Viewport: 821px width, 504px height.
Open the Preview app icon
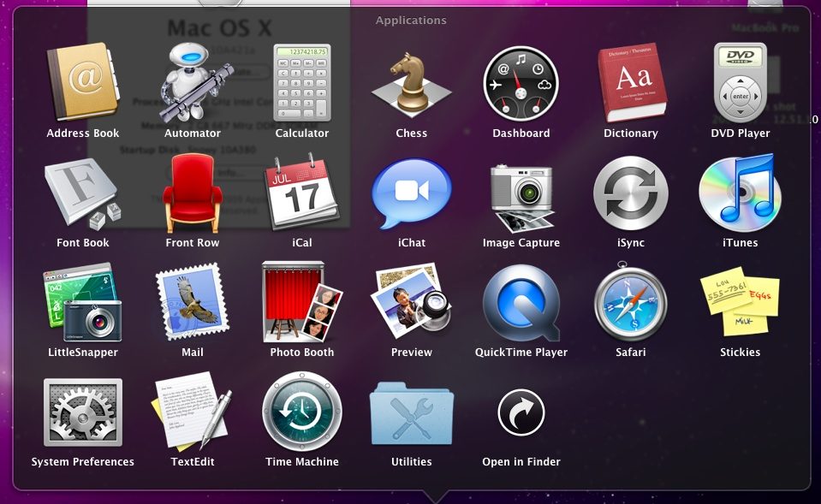412,302
